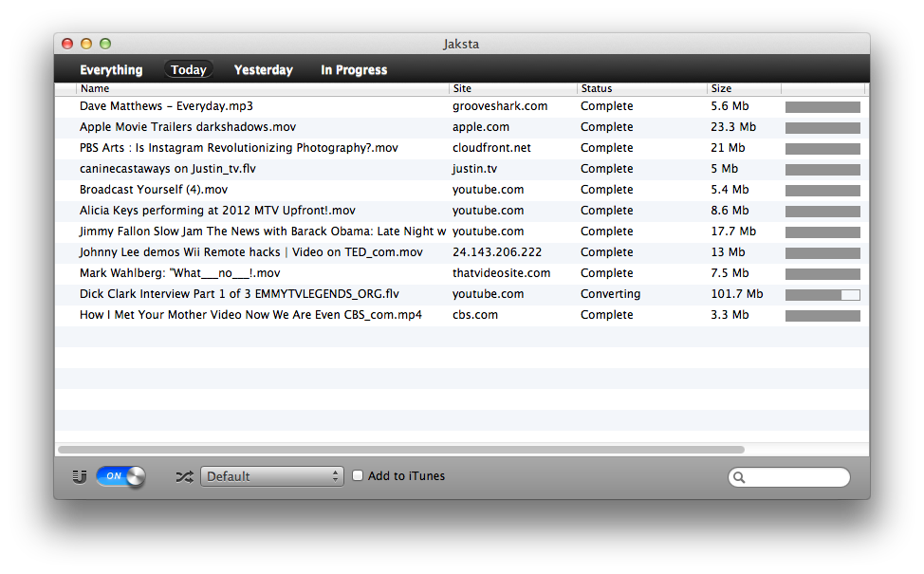
Task: Turn off the ON capture switch
Action: click(x=120, y=476)
